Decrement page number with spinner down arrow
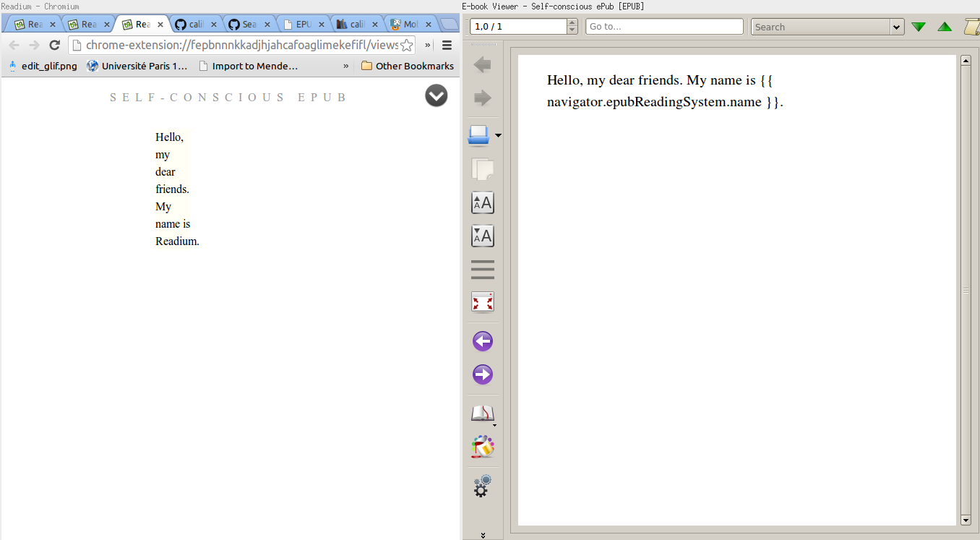 [x=573, y=30]
